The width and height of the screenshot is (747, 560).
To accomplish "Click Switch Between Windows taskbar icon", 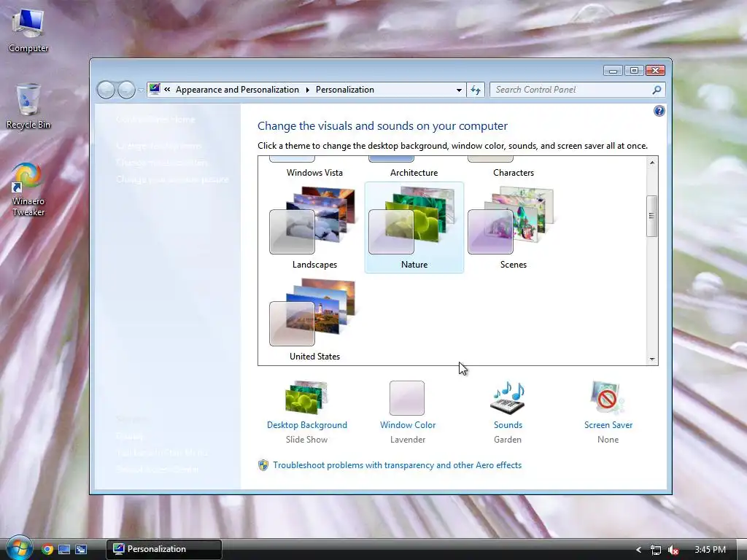I will 81,550.
